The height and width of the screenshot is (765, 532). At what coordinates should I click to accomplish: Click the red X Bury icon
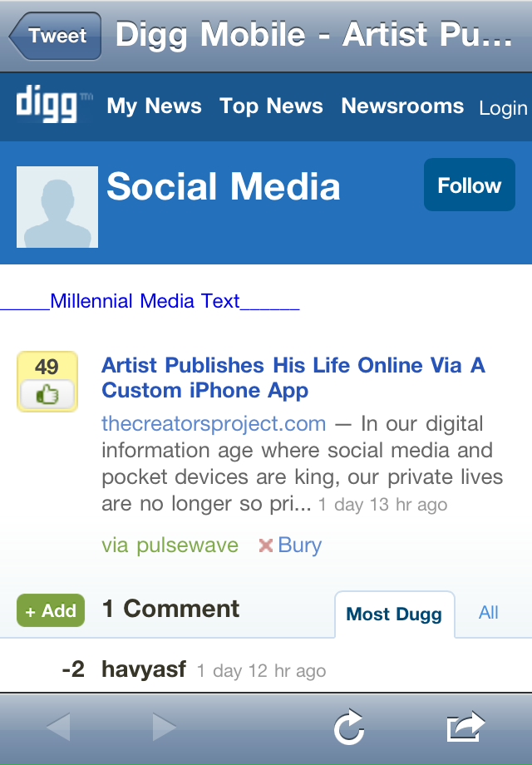click(266, 545)
